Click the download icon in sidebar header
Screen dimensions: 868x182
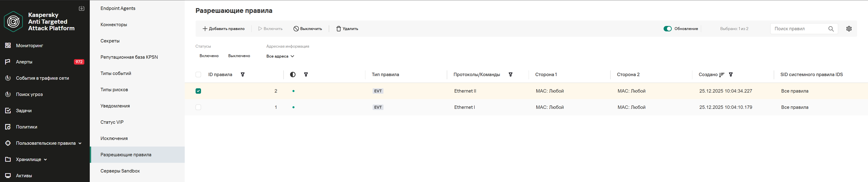[82, 8]
